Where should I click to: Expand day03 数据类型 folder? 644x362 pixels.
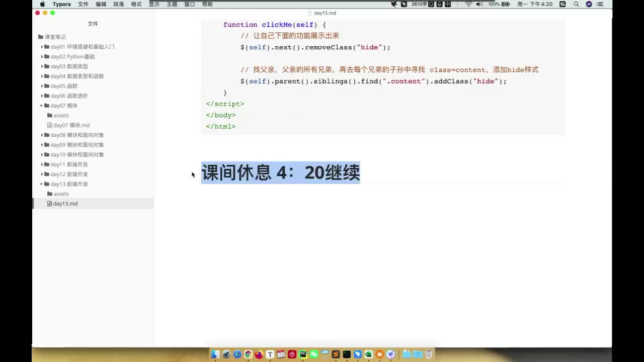pos(42,66)
